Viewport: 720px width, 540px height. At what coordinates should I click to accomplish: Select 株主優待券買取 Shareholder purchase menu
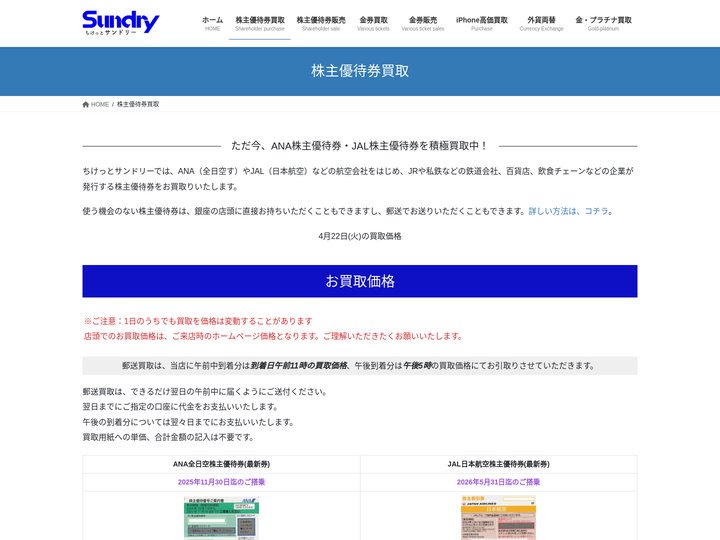pyautogui.click(x=260, y=23)
